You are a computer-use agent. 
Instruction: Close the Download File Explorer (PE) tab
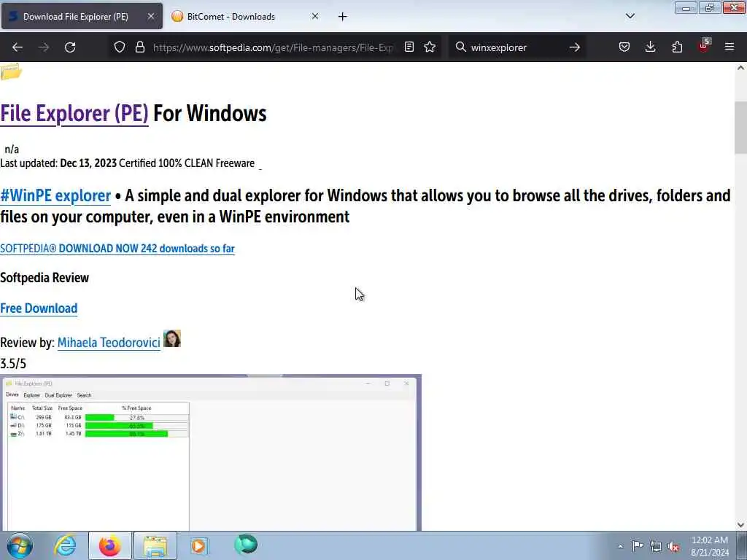(150, 16)
